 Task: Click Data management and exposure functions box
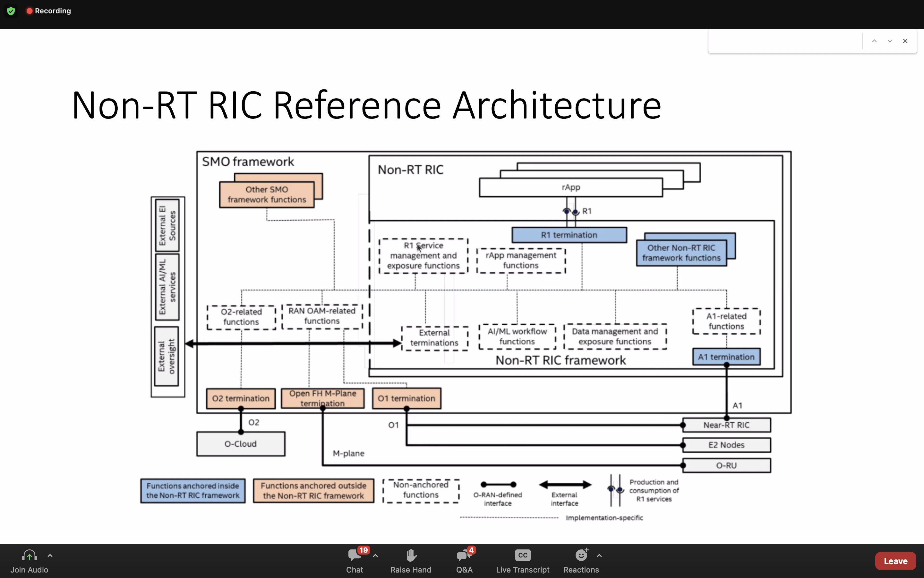(x=615, y=337)
